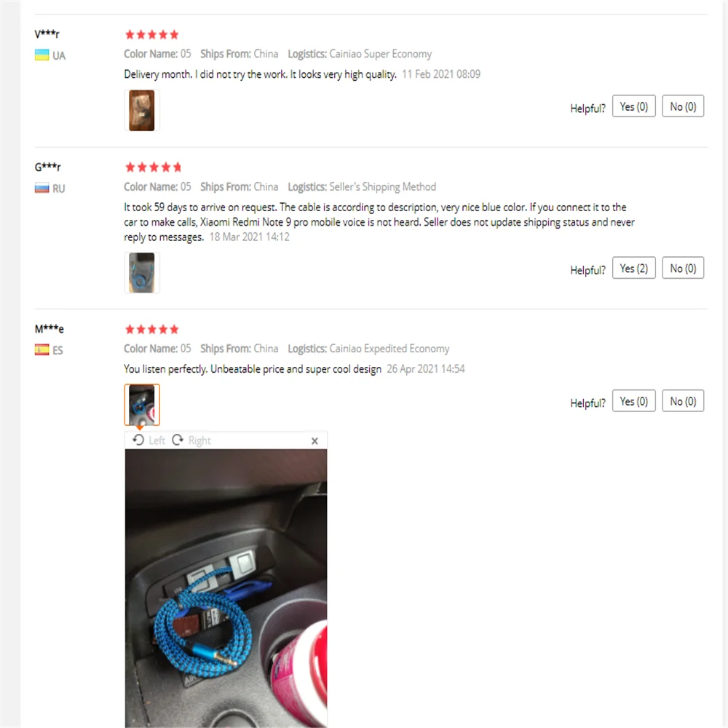Click the M***e reviewer name
This screenshot has width=728, height=728.
pyautogui.click(x=50, y=329)
